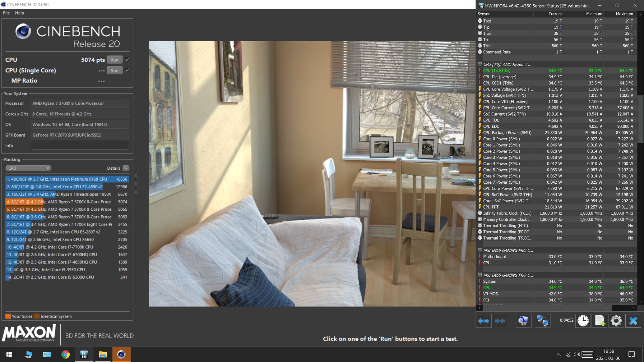Viewport: 644px width, 362px height.
Task: Run the CPU Single Core benchmark
Action: coord(114,71)
